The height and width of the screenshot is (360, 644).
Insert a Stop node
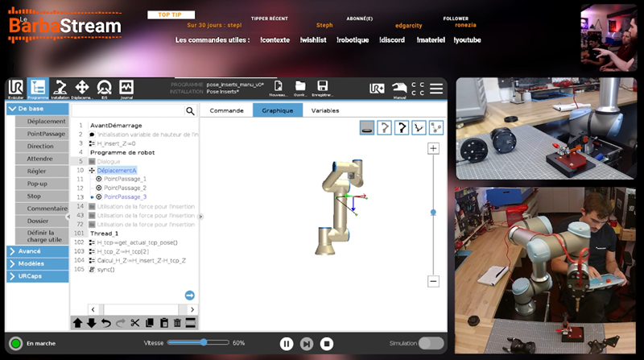(42, 196)
